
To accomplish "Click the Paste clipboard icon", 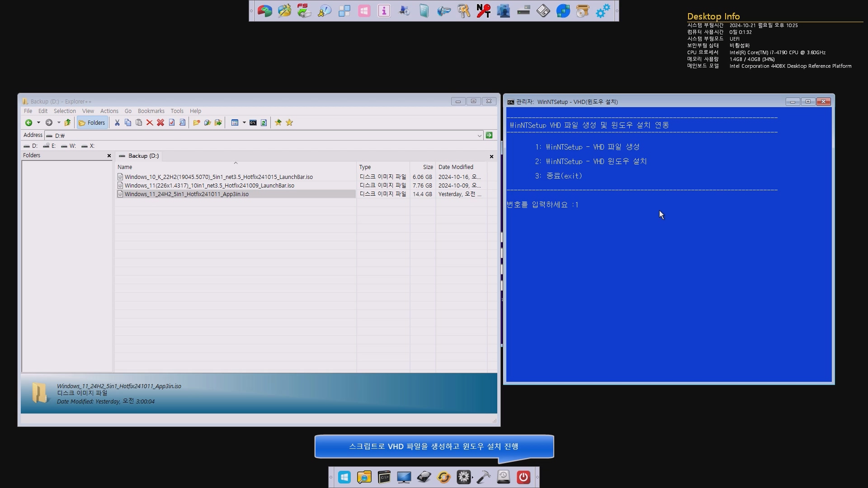I will [139, 122].
